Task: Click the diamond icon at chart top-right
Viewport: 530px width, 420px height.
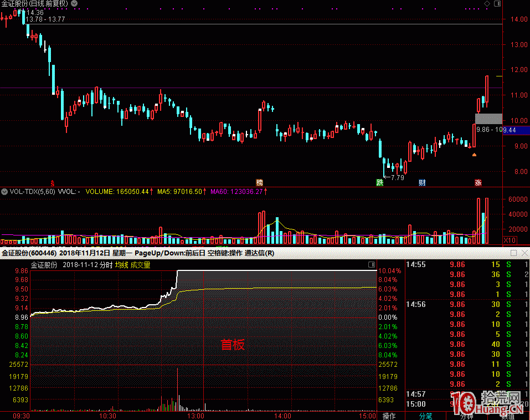Action: (x=487, y=3)
